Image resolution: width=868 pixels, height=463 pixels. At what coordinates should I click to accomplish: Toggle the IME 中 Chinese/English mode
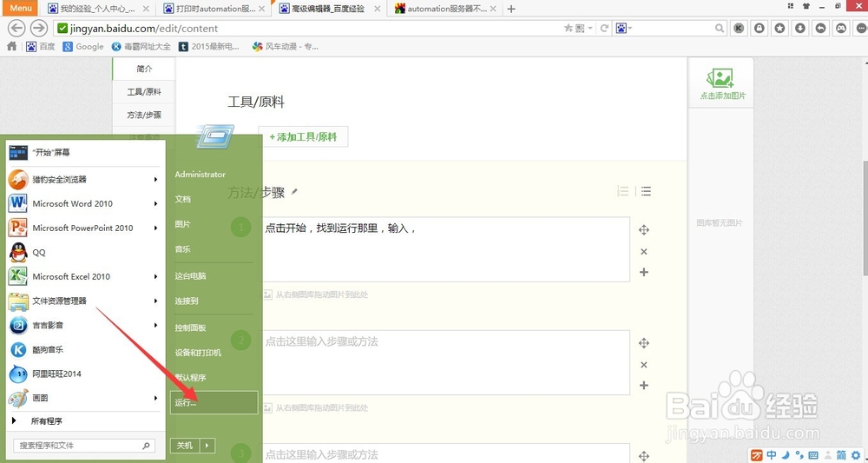(x=772, y=455)
